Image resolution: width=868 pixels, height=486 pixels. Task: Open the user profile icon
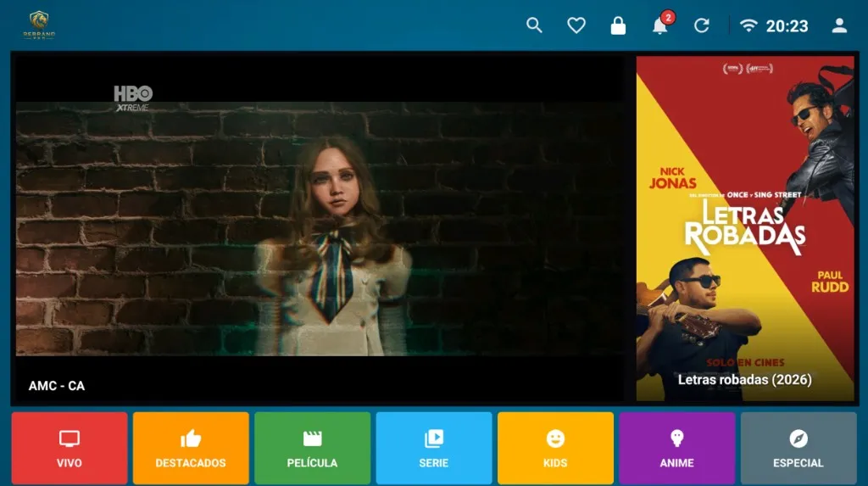(x=839, y=25)
